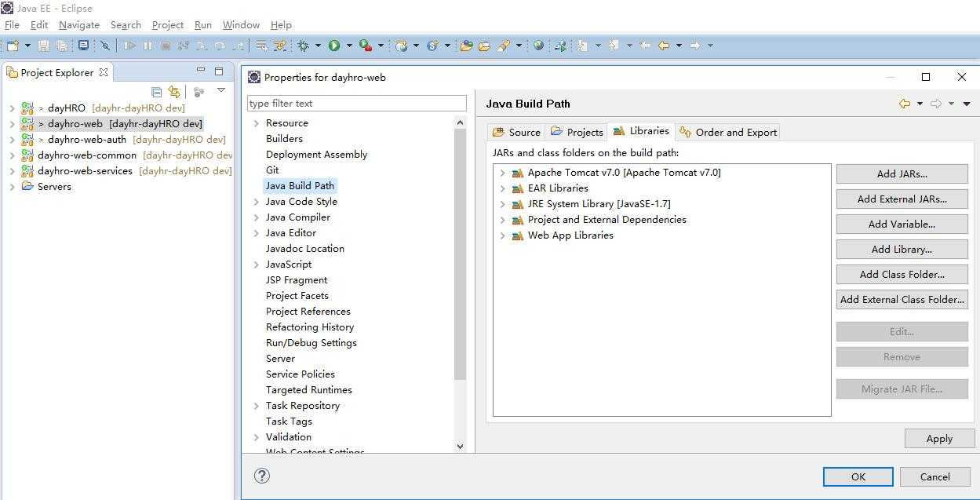Expand the JRE System Library node
Viewport: 980px width, 500px height.
(502, 204)
